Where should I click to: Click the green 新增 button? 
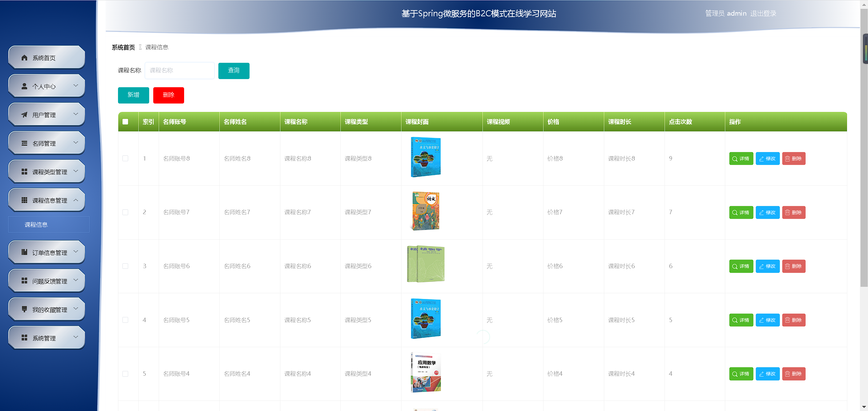coord(133,95)
